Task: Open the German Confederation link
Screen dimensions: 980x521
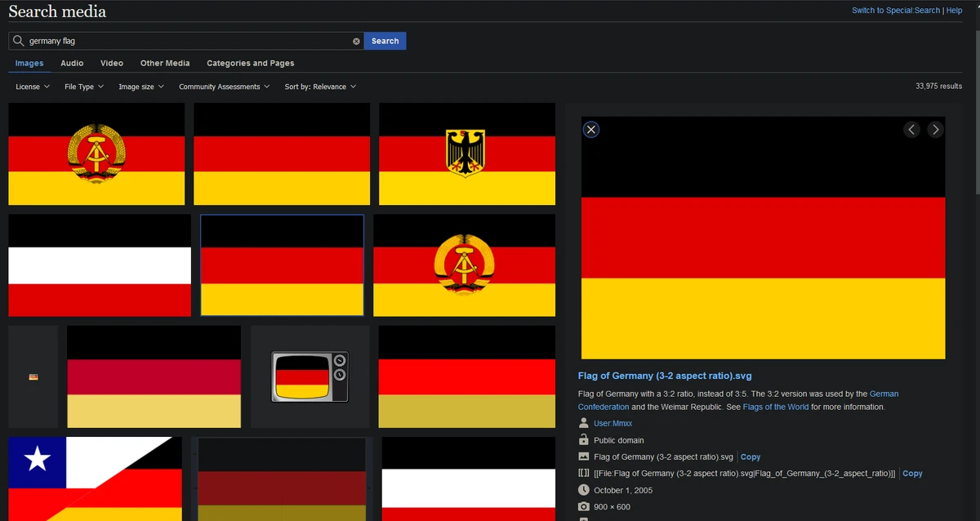Action: [603, 407]
